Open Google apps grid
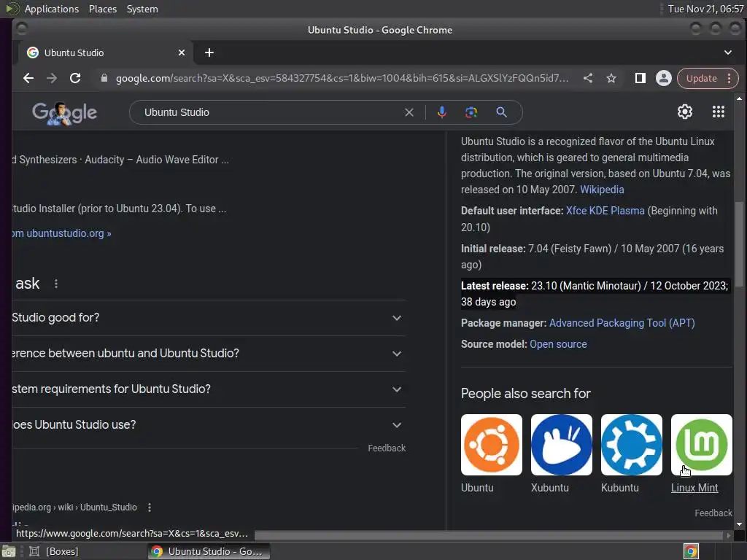 click(718, 112)
